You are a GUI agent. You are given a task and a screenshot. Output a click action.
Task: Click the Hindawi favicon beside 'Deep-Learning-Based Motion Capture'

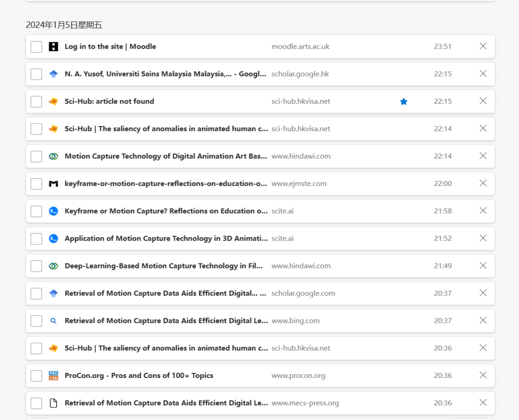point(53,266)
